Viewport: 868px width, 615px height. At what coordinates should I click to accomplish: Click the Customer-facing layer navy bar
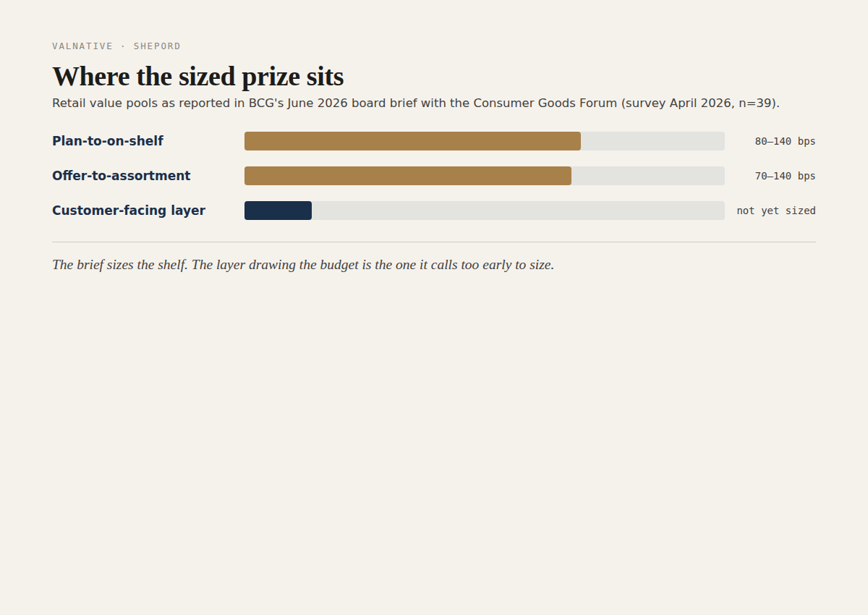[278, 211]
